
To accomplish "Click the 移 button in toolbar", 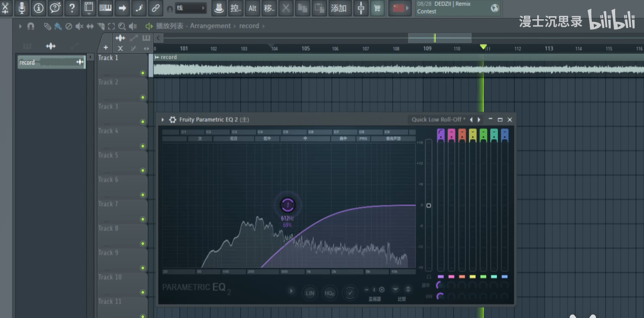I will click(x=269, y=8).
